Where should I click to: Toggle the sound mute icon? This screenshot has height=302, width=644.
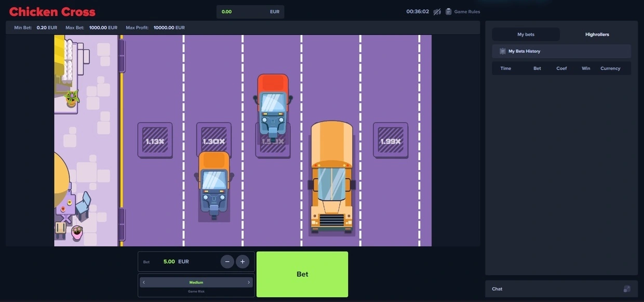[x=437, y=11]
